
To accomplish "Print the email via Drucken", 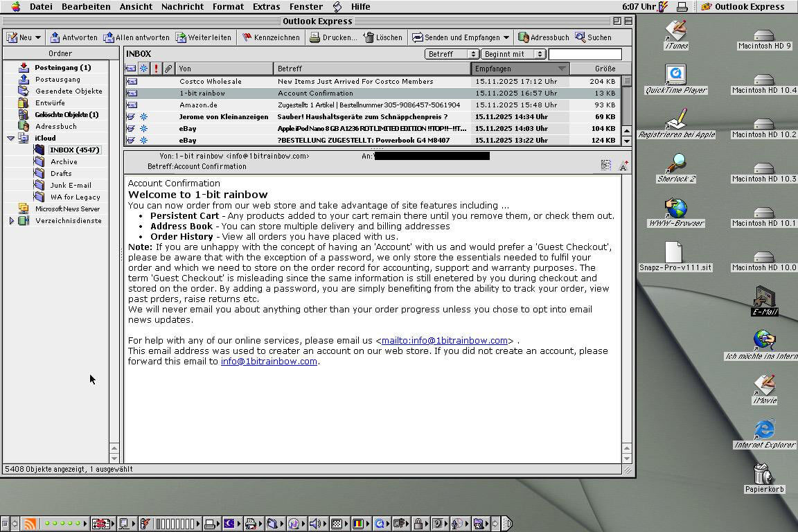I will coord(333,37).
